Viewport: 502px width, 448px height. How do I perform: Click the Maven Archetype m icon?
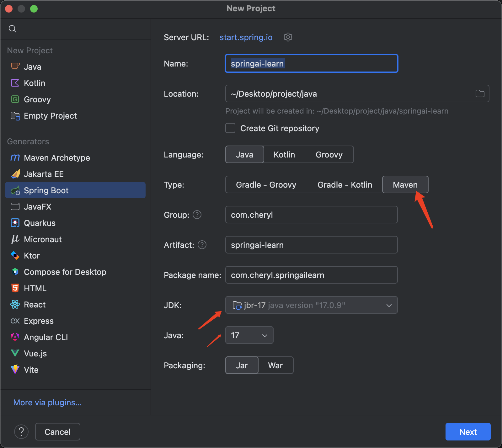[x=15, y=157]
